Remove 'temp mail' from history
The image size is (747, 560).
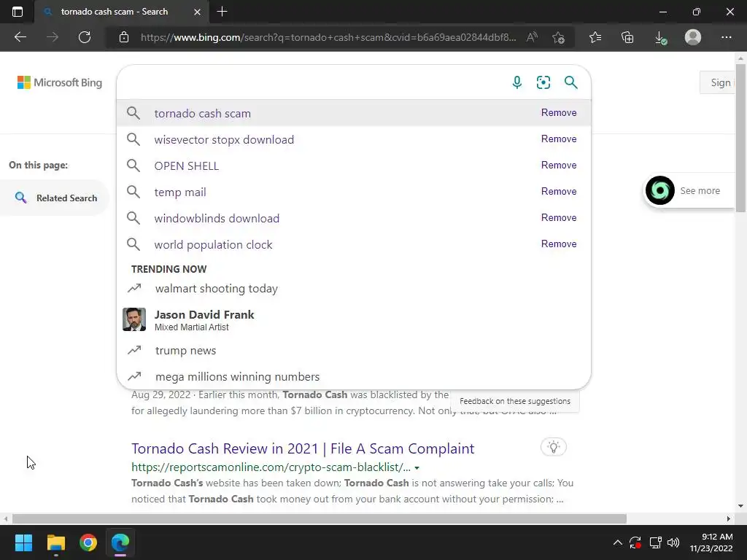tap(559, 191)
